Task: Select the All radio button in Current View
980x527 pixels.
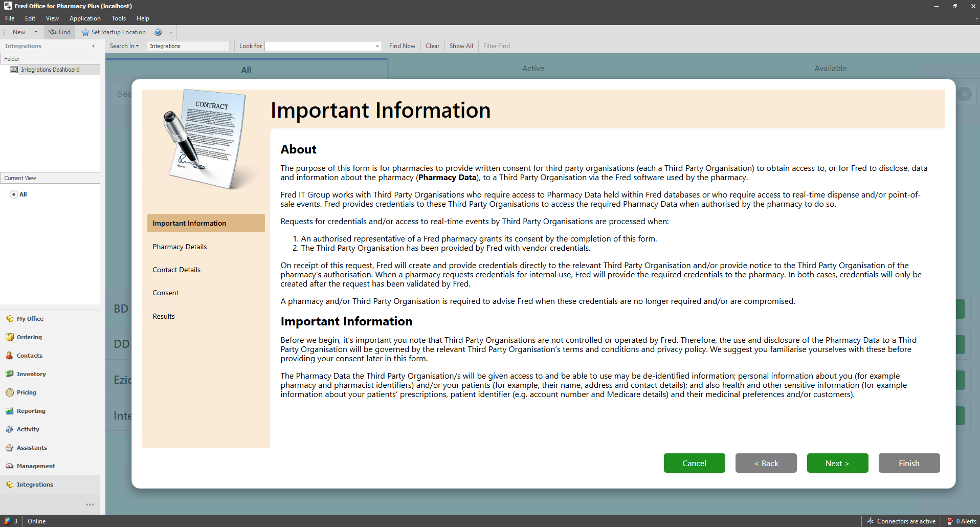Action: (x=14, y=194)
